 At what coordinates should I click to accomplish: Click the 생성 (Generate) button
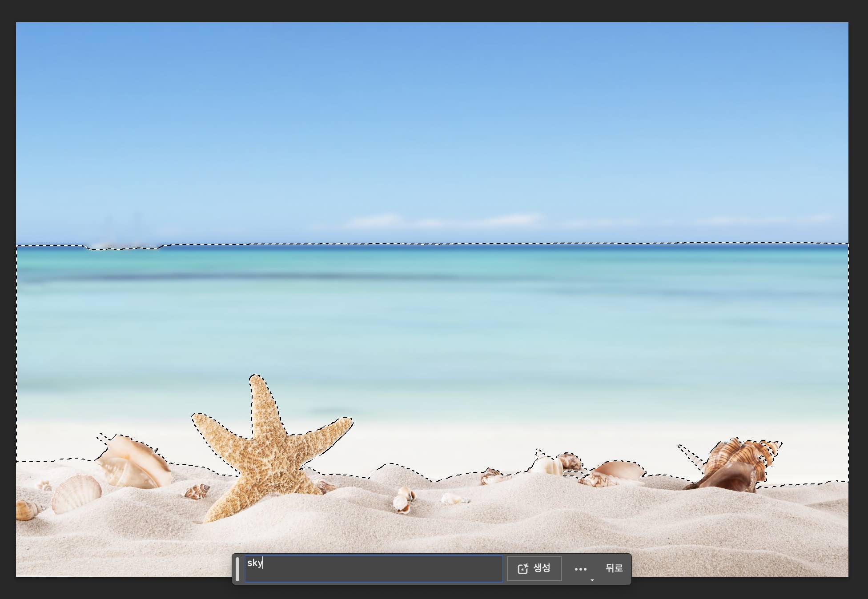[534, 568]
